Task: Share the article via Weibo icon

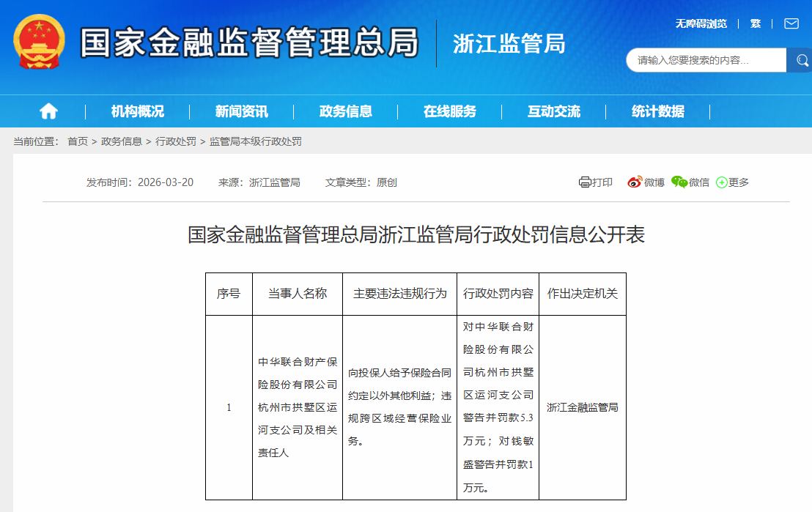Action: (635, 182)
